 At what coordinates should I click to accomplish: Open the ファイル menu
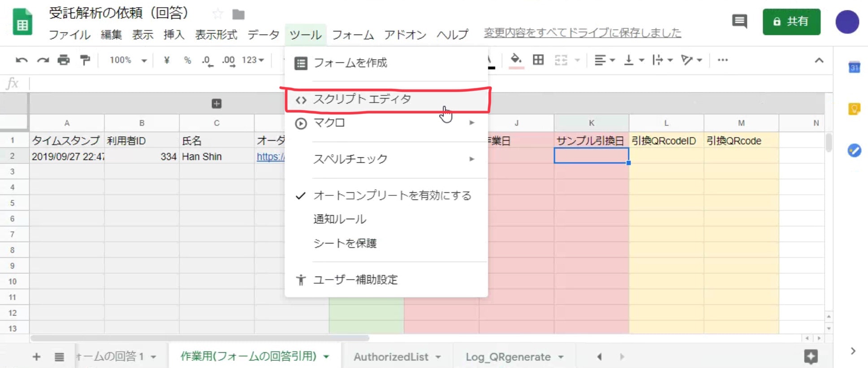click(x=69, y=35)
